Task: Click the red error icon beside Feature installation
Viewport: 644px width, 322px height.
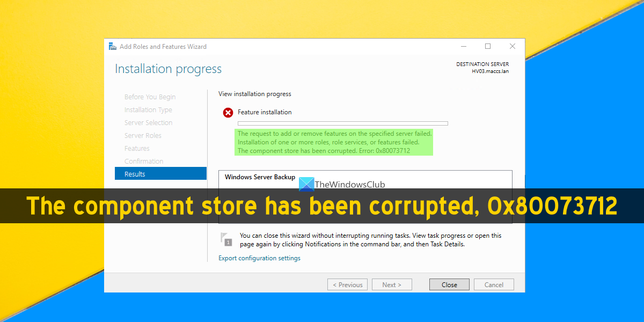Action: click(x=228, y=113)
